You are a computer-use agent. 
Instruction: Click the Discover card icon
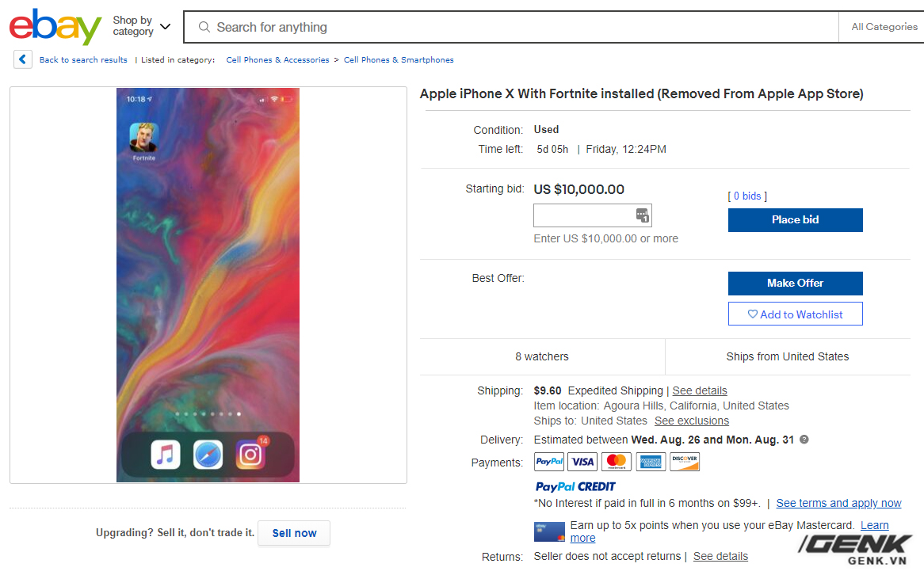click(x=685, y=462)
